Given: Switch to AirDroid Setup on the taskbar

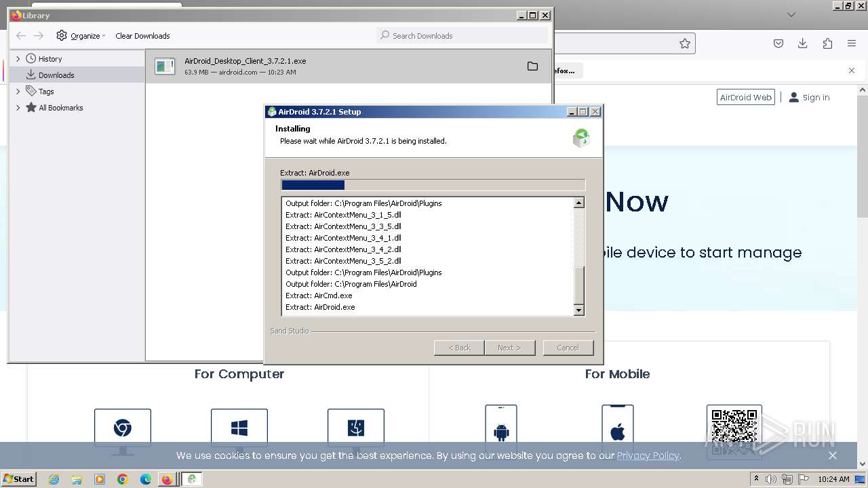Looking at the screenshot, I should click(192, 479).
